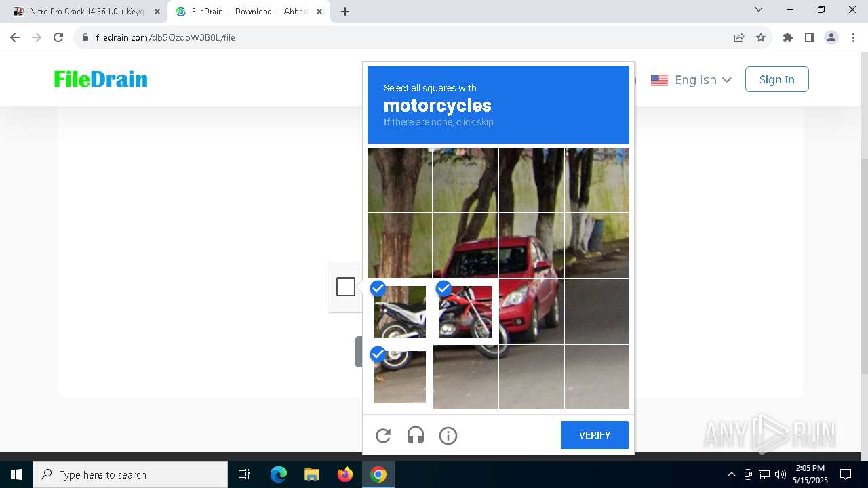Viewport: 868px width, 488px height.
Task: Launch Microsoft Edge from the taskbar
Action: pos(279,474)
